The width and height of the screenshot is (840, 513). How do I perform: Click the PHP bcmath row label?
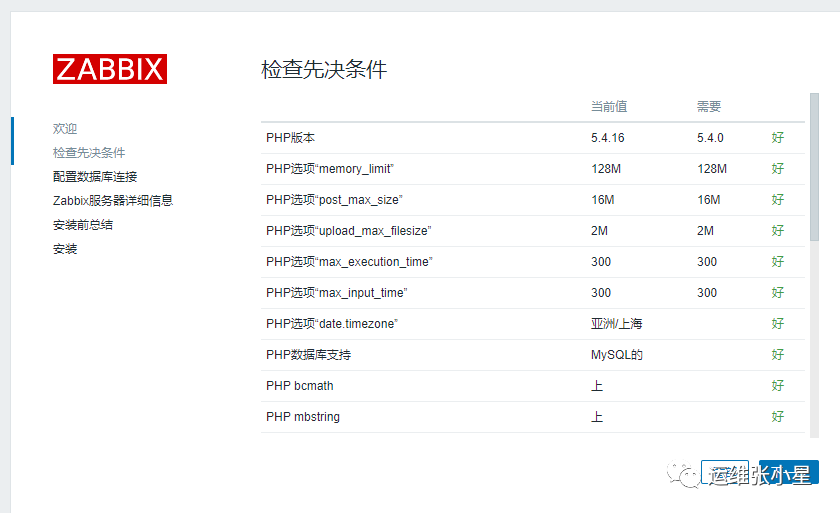pyautogui.click(x=299, y=386)
